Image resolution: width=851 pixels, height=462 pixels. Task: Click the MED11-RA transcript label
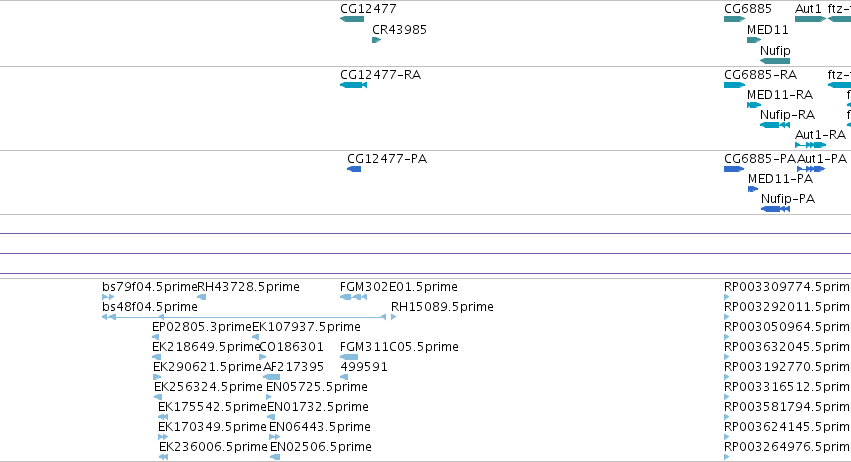pyautogui.click(x=780, y=95)
